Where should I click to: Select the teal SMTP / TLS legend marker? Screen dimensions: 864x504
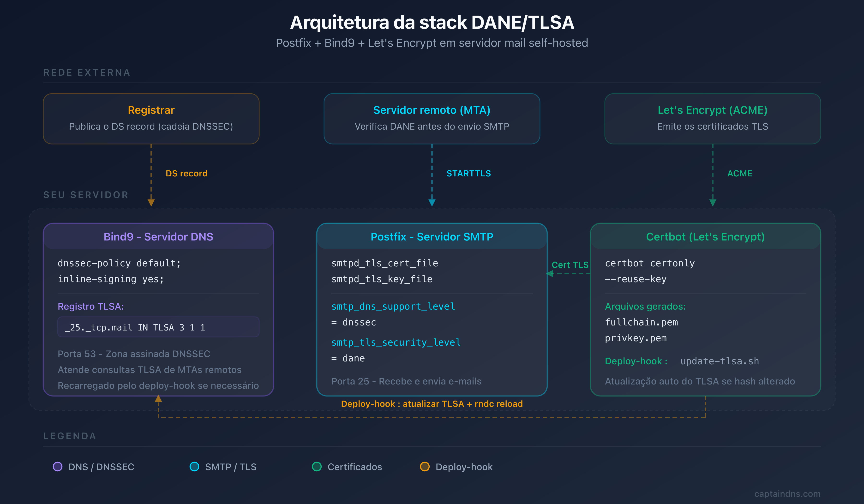pyautogui.click(x=195, y=467)
